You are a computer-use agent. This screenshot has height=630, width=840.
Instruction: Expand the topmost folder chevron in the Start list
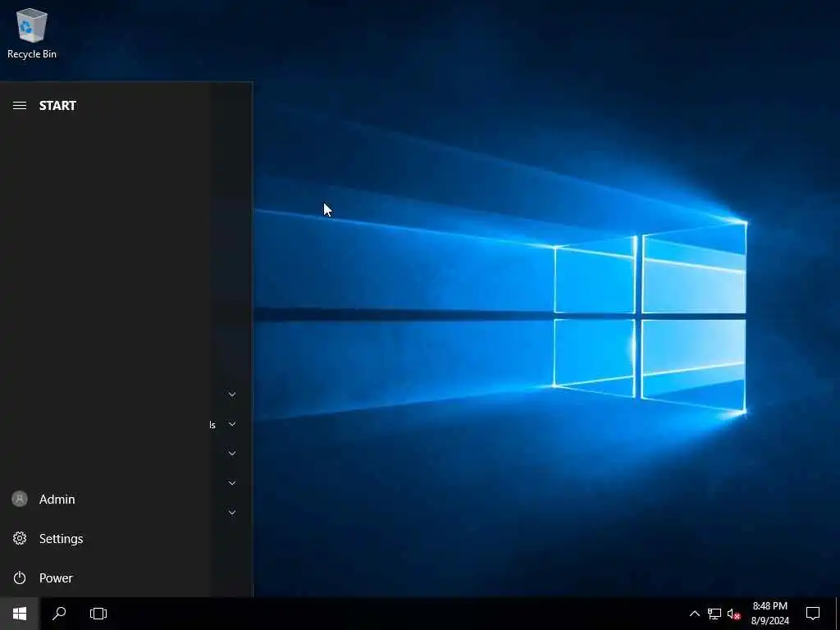232,395
